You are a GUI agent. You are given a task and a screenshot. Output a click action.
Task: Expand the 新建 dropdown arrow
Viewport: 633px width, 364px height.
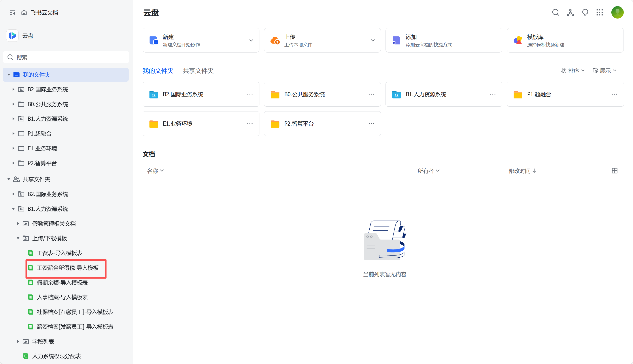[x=251, y=40]
